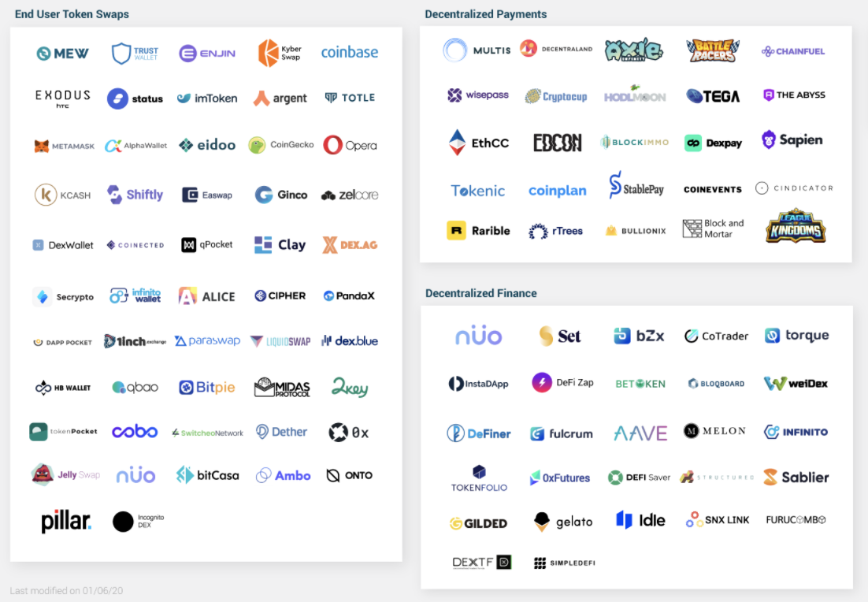Screen dimensions: 868x602
Task: Select the League of Kingdoms logo
Action: [x=796, y=226]
